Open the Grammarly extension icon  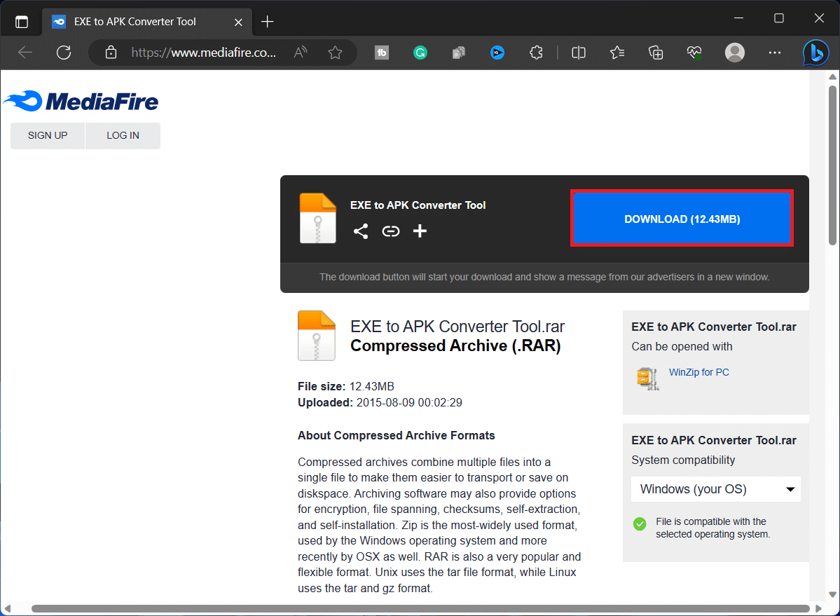coord(420,53)
